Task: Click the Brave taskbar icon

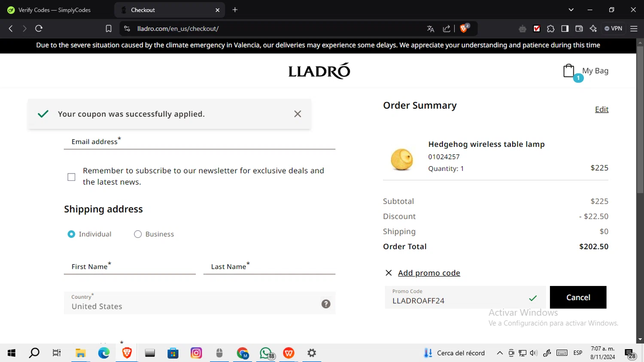Action: tap(127, 353)
